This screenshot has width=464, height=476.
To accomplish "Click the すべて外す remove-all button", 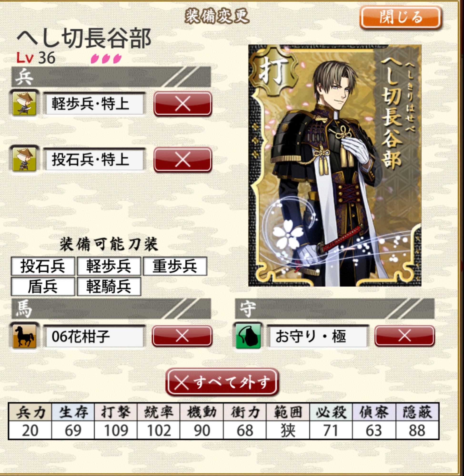I will [x=222, y=382].
